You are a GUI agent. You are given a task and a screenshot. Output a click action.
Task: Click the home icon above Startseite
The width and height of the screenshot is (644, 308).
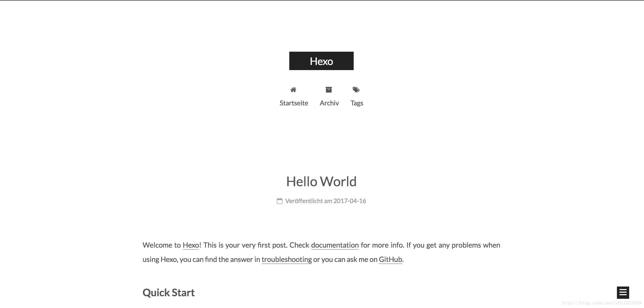tap(293, 90)
